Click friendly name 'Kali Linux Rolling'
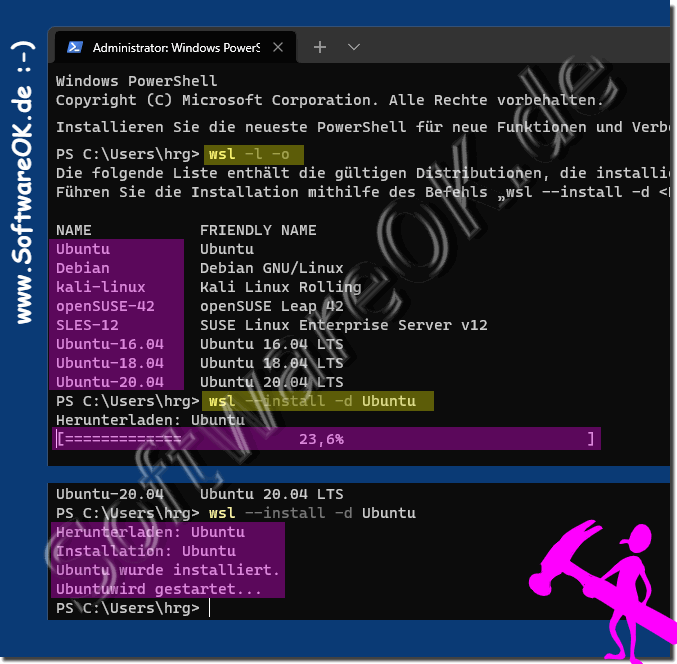This screenshot has width=677, height=664. tap(281, 288)
